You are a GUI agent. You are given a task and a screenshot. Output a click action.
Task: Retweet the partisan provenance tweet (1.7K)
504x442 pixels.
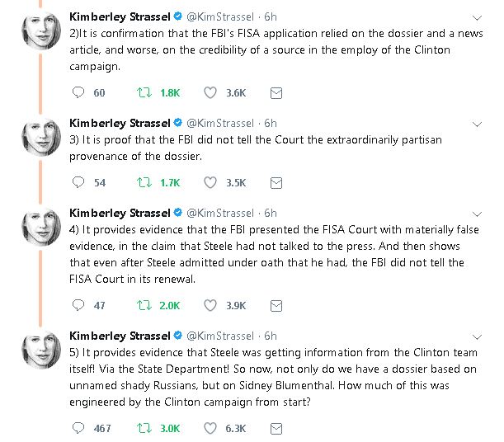tap(144, 182)
